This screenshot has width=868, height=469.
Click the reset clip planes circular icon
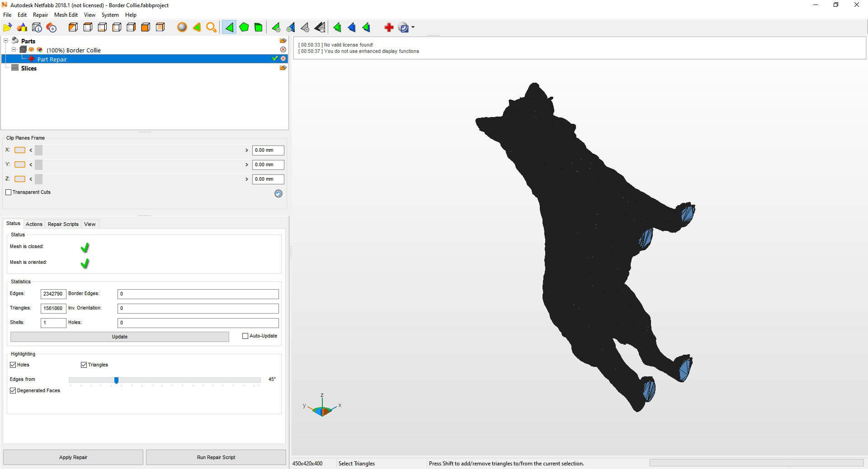[x=278, y=193]
